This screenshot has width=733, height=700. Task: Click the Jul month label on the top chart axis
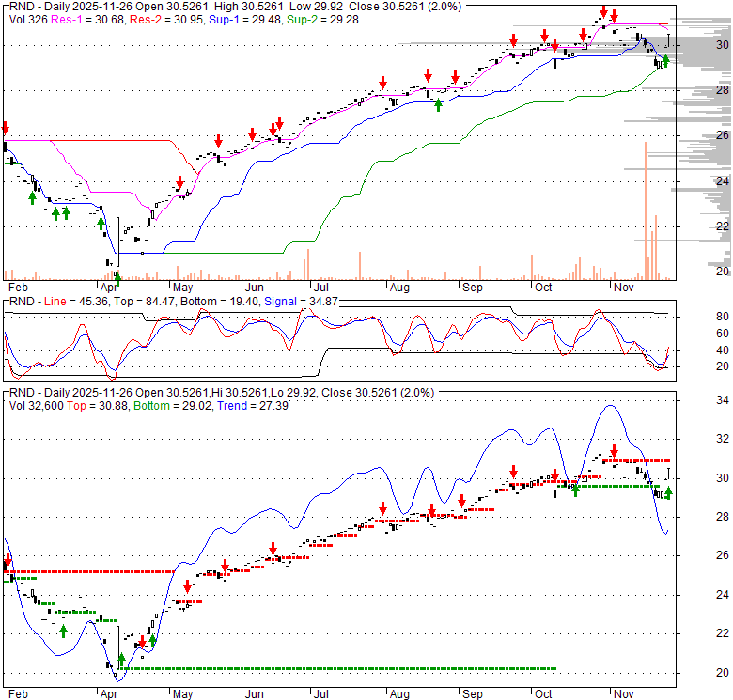pyautogui.click(x=321, y=286)
